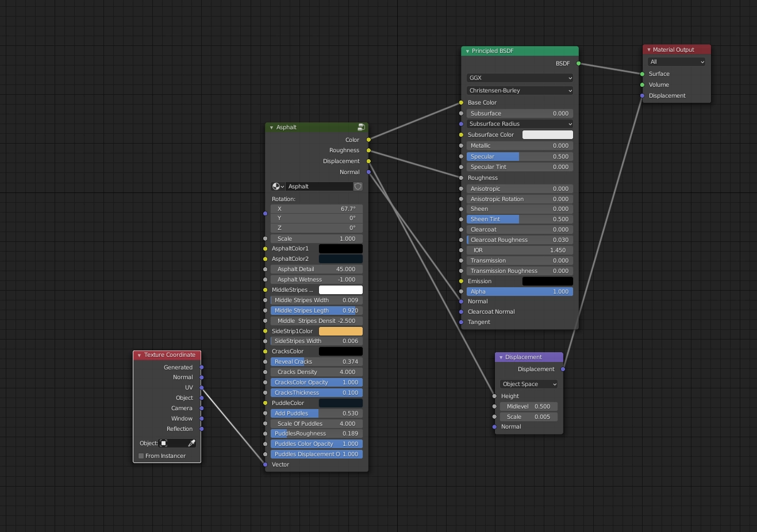Click the BSDF output socket
Screen dimensions: 757x532
pos(578,64)
